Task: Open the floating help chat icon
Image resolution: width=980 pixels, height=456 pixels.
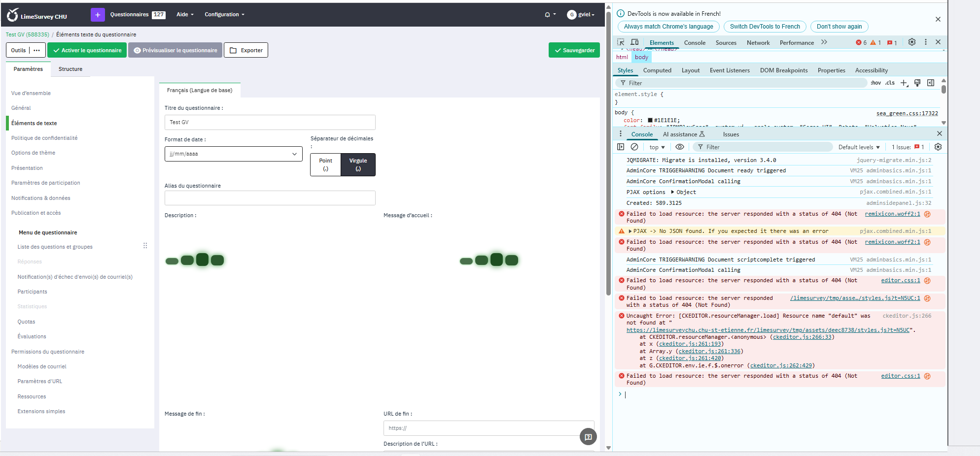Action: coord(588,437)
